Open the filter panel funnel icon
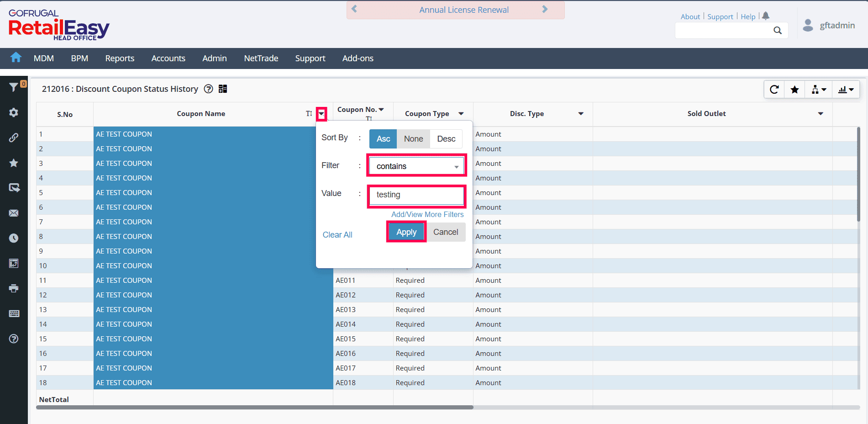Viewport: 868px width, 424px height. 14,87
